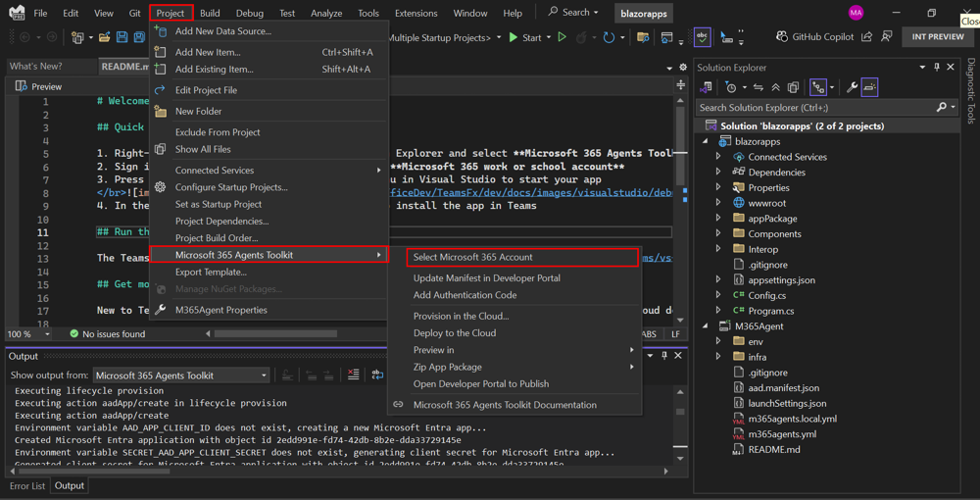The height and width of the screenshot is (500, 980).
Task: Toggle Show All Files in Solution Explorer
Action: point(793,87)
